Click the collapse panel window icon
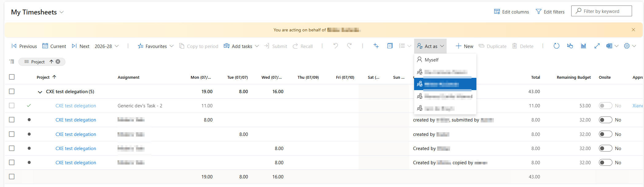644x187 pixels. pos(390,46)
